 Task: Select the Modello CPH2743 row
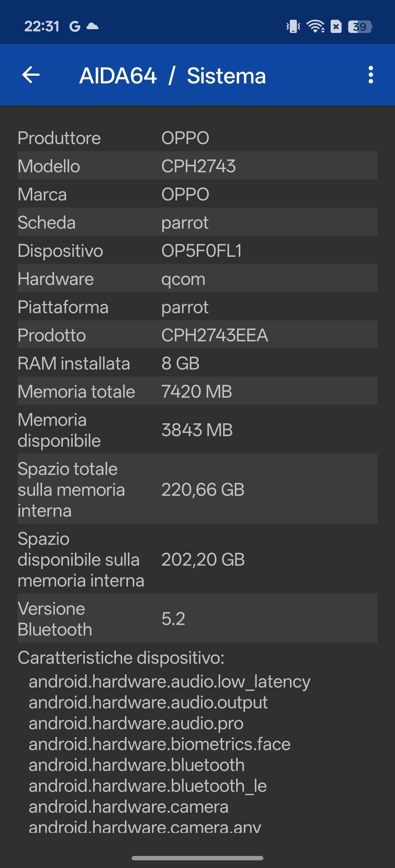(197, 166)
